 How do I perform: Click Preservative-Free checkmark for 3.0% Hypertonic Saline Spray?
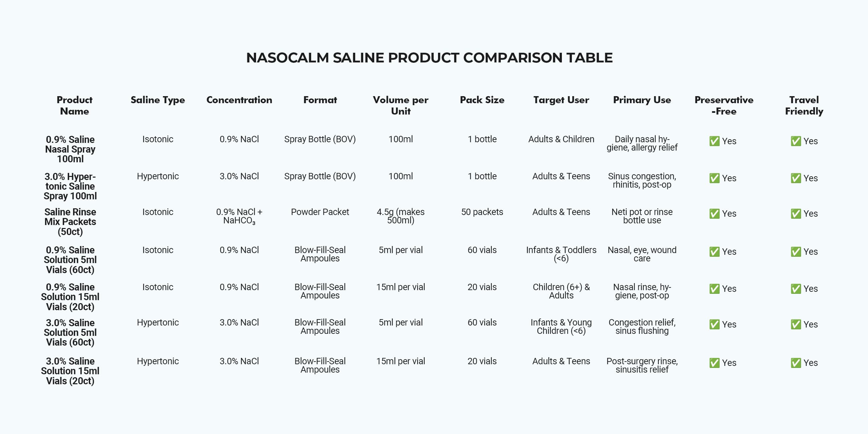point(714,178)
